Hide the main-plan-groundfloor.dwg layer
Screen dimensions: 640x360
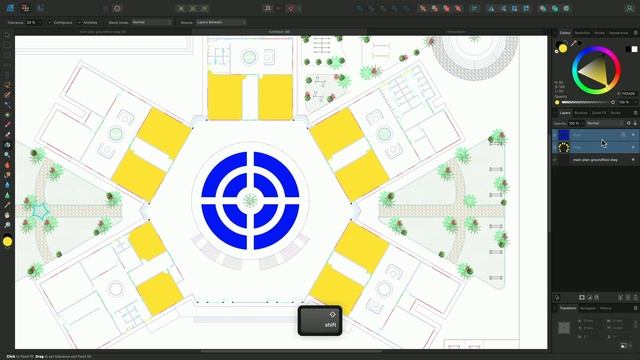coord(633,160)
